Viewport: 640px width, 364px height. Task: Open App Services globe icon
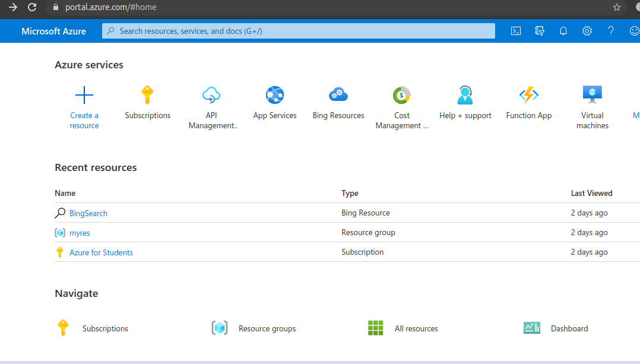(275, 95)
